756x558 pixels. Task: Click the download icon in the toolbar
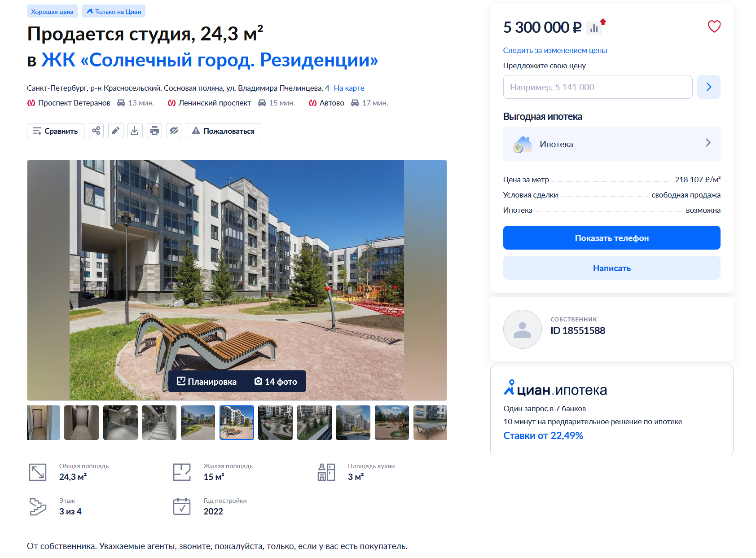coord(135,131)
